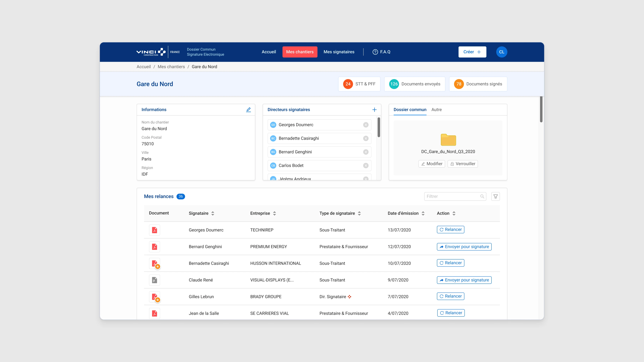Open the Mes signataires menu item

[x=339, y=52]
